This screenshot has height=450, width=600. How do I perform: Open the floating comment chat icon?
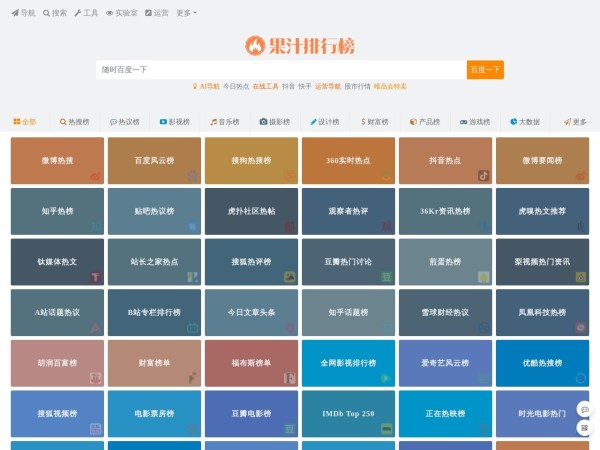(x=583, y=410)
